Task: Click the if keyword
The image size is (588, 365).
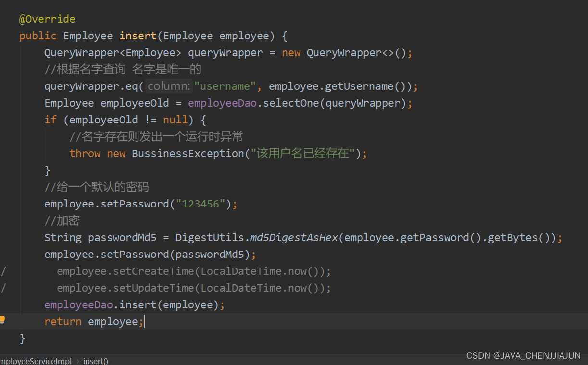Action: coord(50,120)
